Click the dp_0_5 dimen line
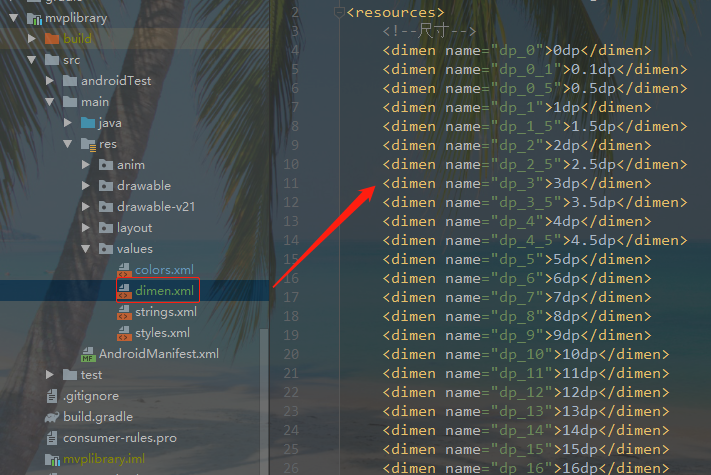711x475 pixels. coord(535,88)
